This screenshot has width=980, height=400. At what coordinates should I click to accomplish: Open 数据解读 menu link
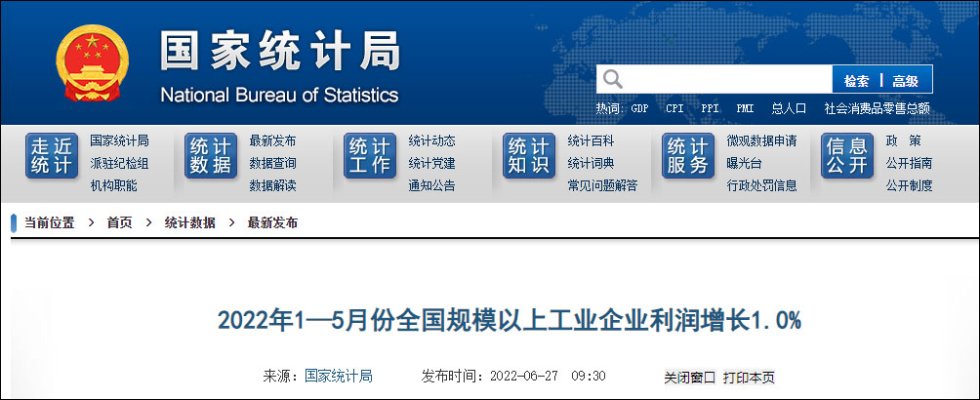pos(272,185)
